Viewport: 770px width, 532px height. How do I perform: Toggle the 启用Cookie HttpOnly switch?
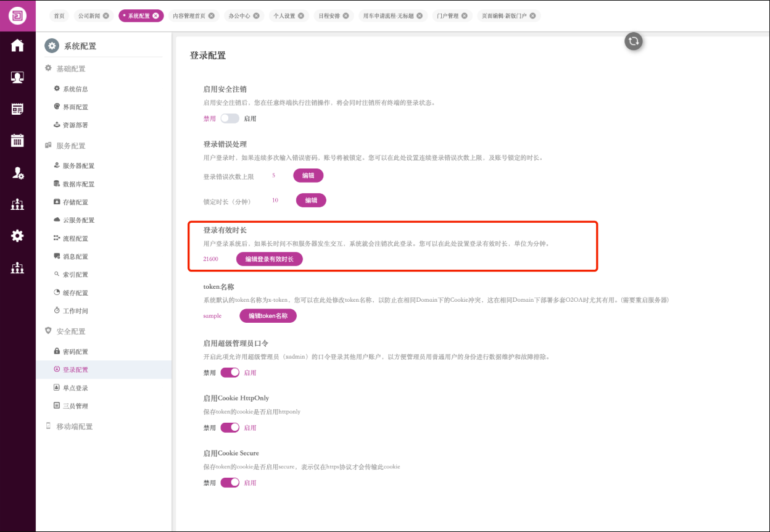tap(230, 428)
